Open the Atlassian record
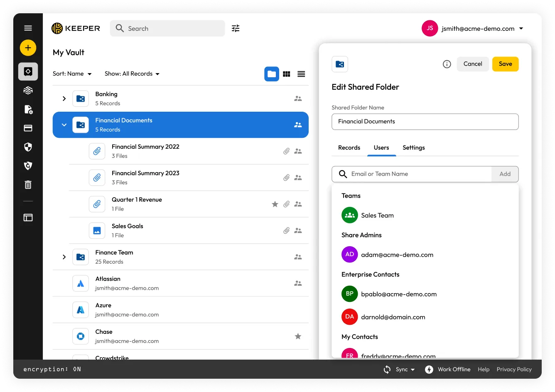The width and height of the screenshot is (555, 392). click(181, 283)
